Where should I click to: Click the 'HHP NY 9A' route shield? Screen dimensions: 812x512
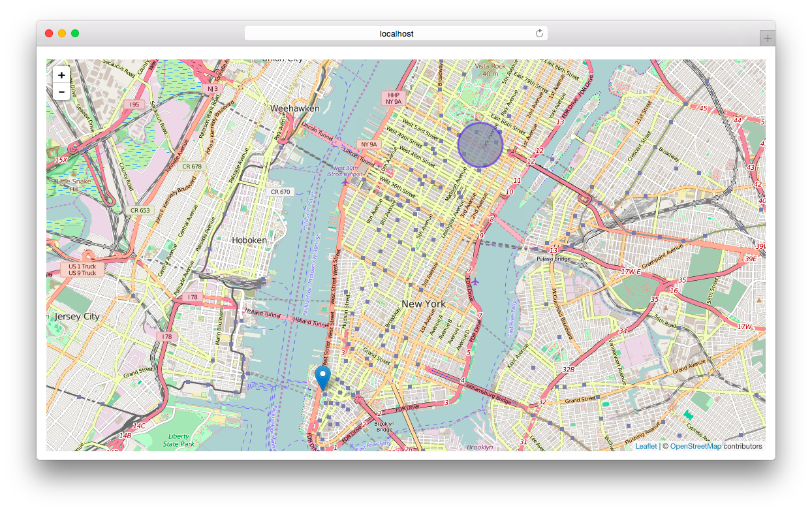point(394,98)
